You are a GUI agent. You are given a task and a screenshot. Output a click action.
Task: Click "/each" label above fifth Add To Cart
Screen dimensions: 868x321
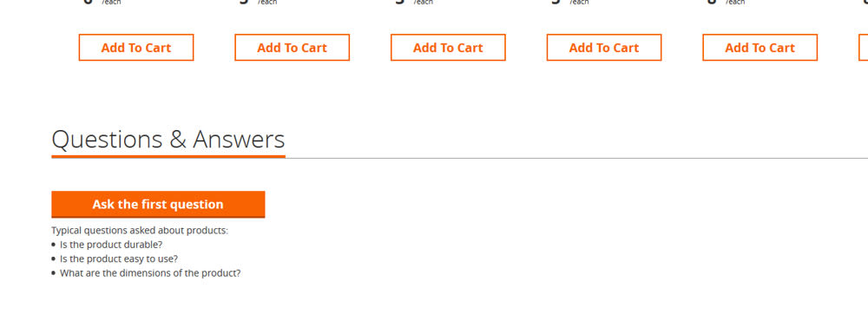point(735,3)
